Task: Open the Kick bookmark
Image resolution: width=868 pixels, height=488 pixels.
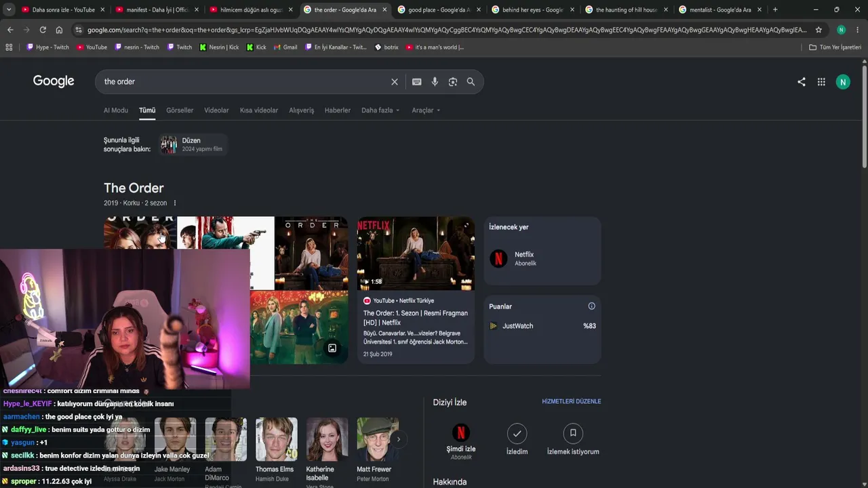Action: pyautogui.click(x=256, y=47)
